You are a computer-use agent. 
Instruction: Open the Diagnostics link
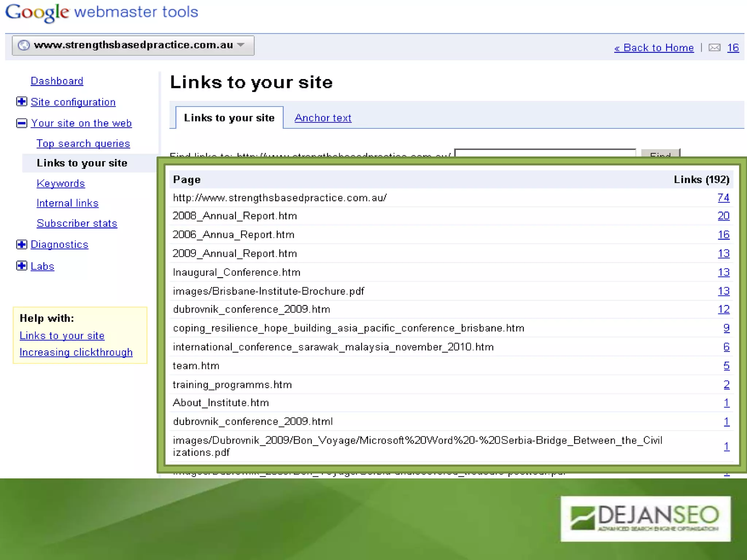pyautogui.click(x=59, y=245)
